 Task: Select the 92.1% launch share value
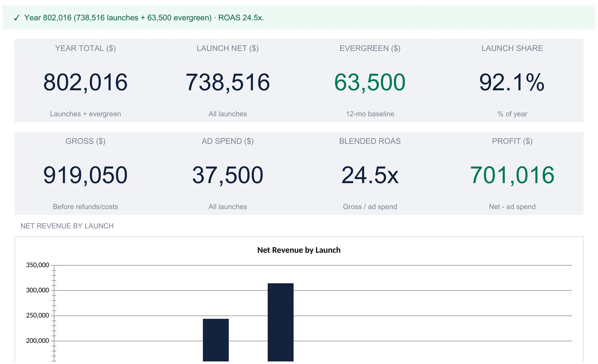click(x=512, y=82)
